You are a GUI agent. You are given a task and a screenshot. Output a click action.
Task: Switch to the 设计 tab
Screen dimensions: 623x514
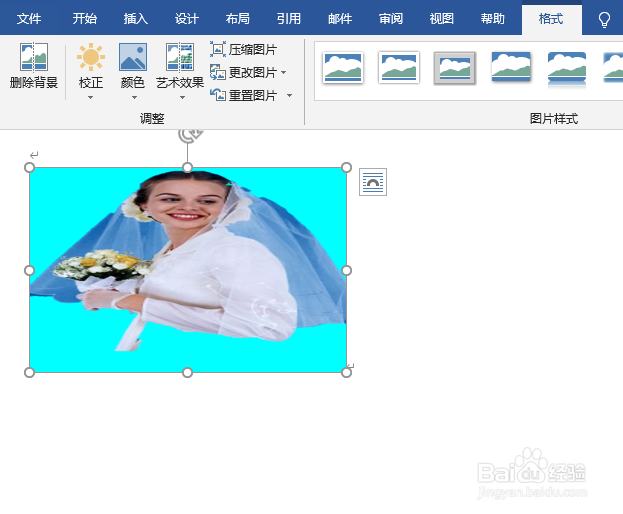tap(187, 19)
